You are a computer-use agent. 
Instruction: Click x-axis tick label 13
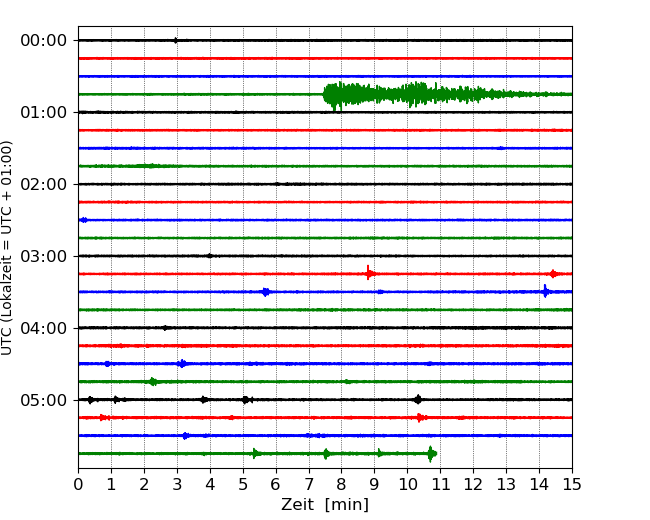507,484
